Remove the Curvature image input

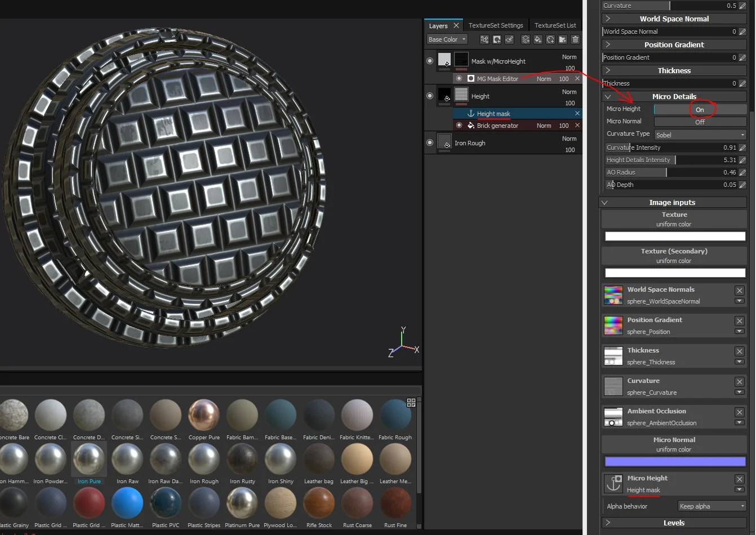click(740, 382)
